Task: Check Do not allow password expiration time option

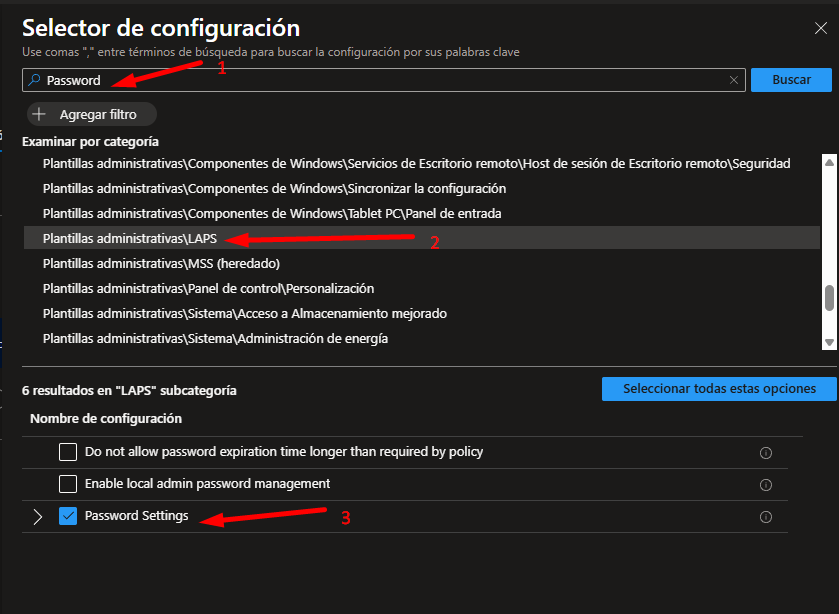Action: 68,452
